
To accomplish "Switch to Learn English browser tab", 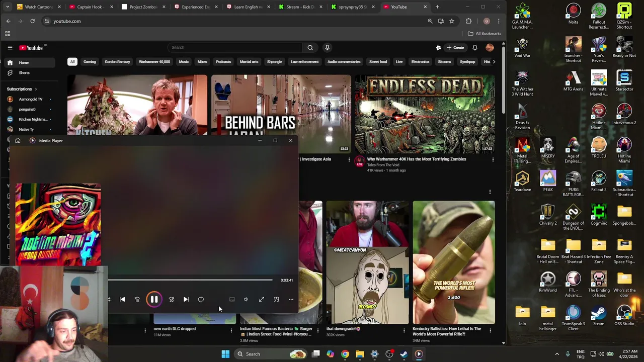I will point(248,7).
